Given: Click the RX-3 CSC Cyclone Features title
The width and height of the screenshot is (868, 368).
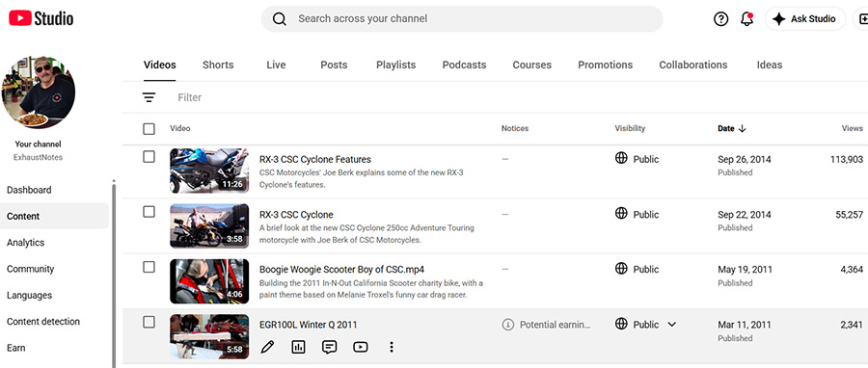Looking at the screenshot, I should (x=315, y=159).
